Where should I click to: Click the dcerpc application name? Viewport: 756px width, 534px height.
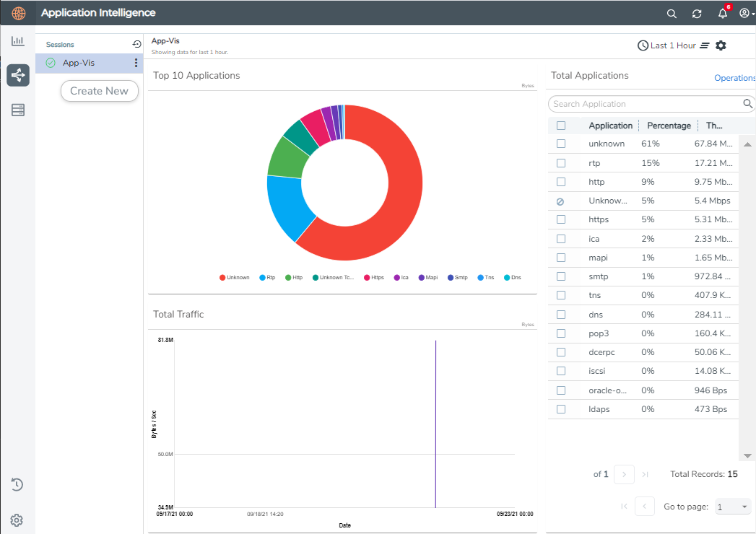pyautogui.click(x=601, y=352)
